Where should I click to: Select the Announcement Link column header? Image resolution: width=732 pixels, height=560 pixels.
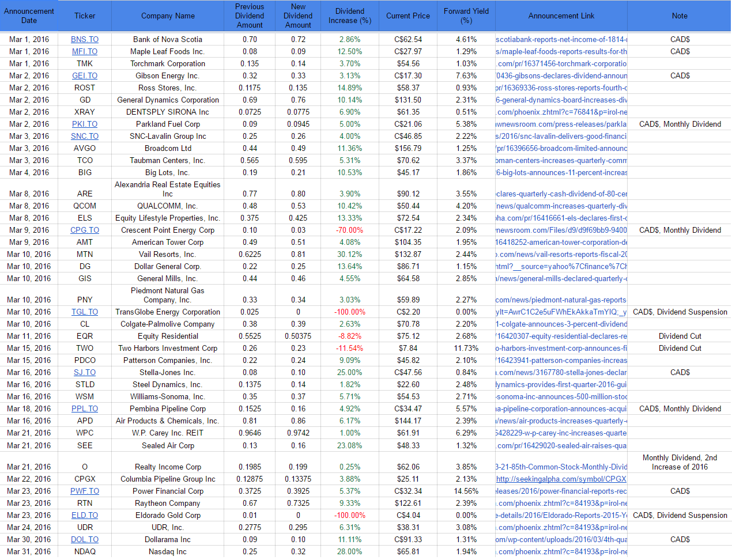pos(561,16)
